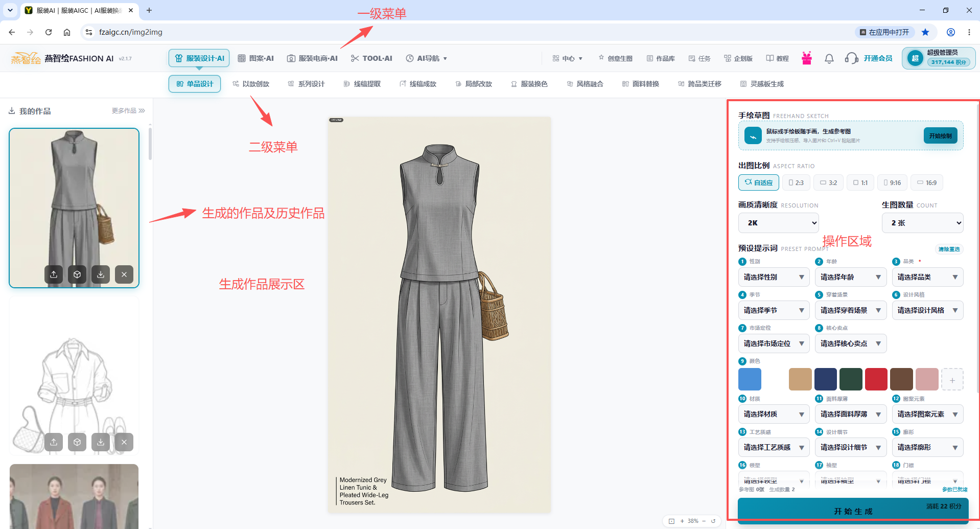The image size is (980, 529).
Task: Expand the 请选择性别 dropdown
Action: [774, 277]
